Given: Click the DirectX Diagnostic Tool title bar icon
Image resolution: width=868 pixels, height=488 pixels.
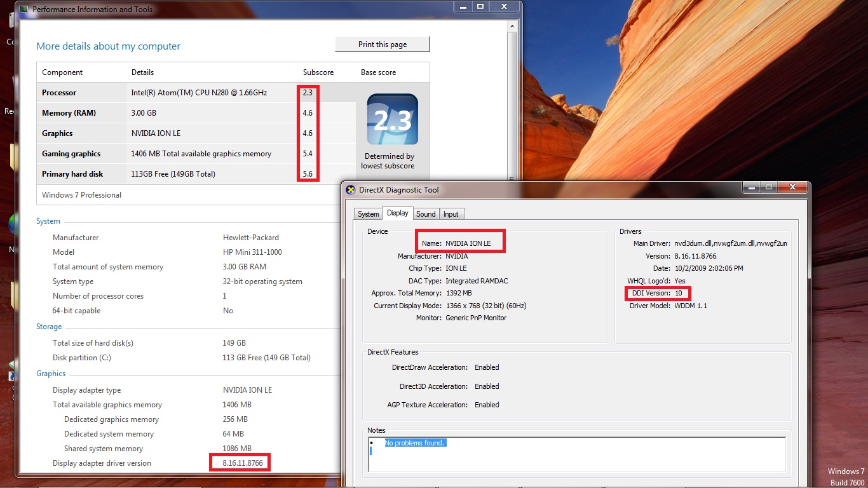Looking at the screenshot, I should (350, 189).
